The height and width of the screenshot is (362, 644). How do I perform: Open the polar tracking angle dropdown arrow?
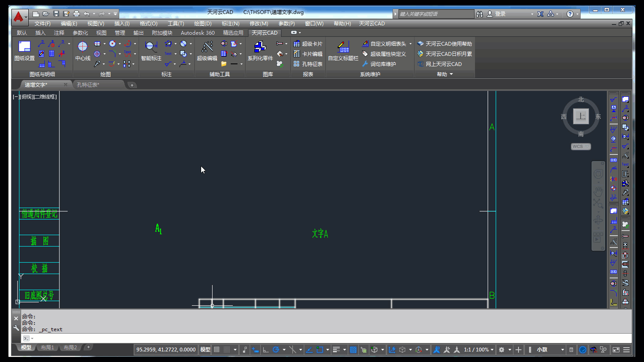coord(284,350)
